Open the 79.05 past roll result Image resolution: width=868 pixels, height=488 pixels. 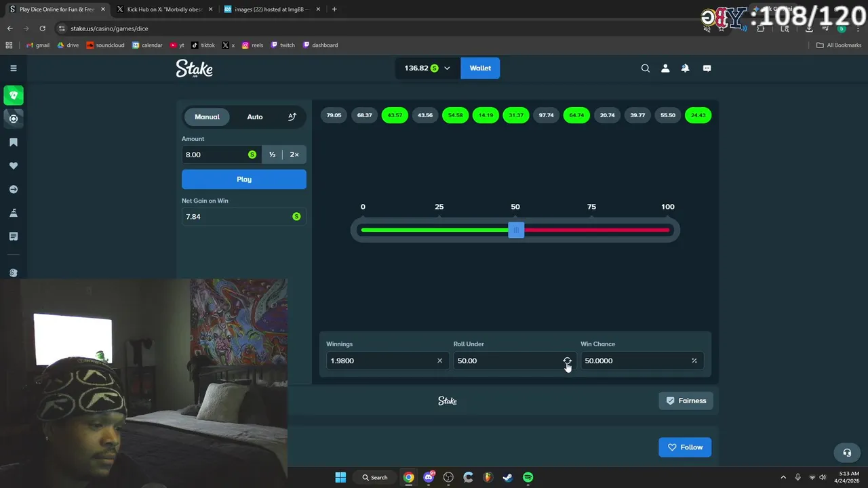[x=334, y=115]
